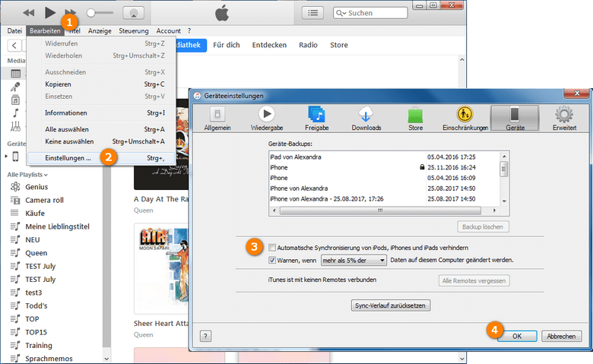Open the Sprachmemos playlist
The height and width of the screenshot is (364, 593).
(x=49, y=359)
